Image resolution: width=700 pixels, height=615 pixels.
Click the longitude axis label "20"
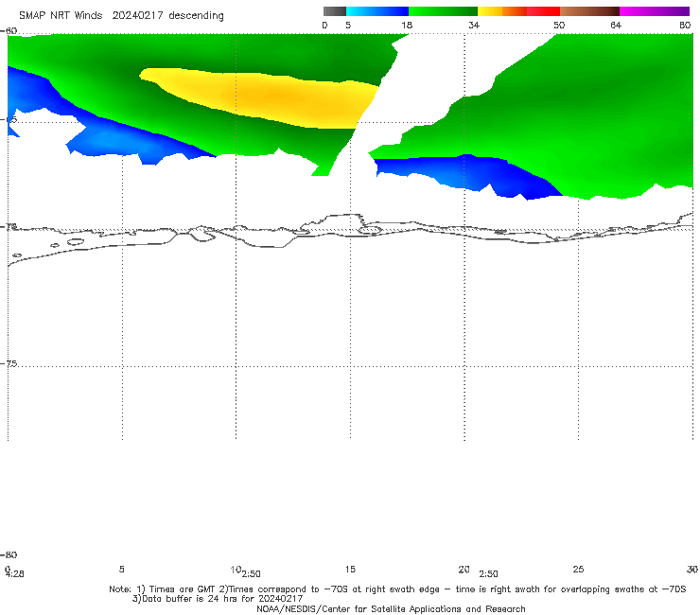click(x=464, y=569)
